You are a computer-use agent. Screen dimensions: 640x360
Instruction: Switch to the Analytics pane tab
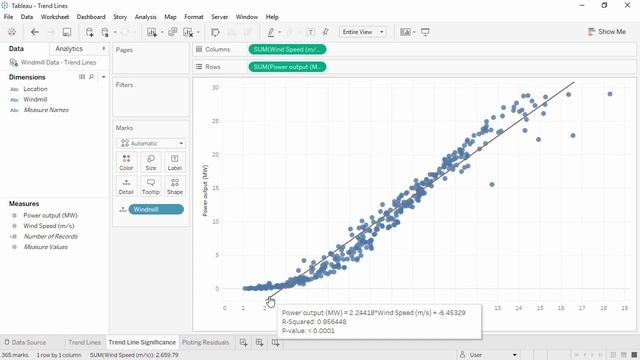pyautogui.click(x=69, y=49)
